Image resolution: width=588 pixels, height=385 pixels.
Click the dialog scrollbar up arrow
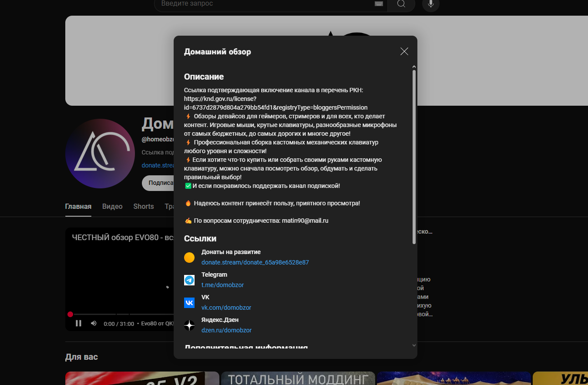click(x=414, y=67)
